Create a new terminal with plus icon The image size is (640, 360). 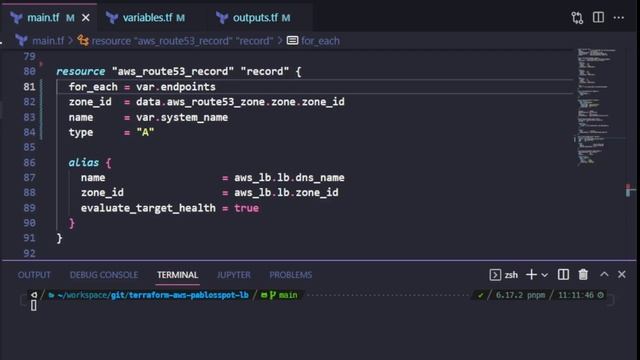pos(531,275)
